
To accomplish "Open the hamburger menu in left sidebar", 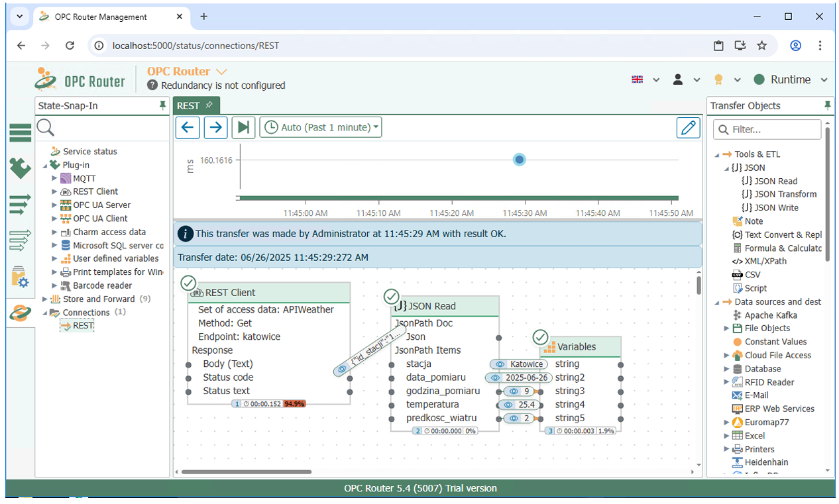I will (x=20, y=132).
